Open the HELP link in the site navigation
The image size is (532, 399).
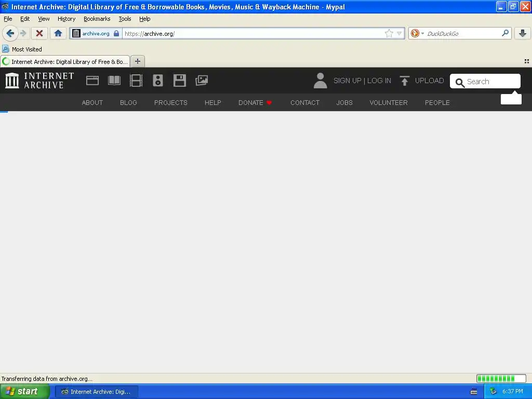(x=212, y=103)
